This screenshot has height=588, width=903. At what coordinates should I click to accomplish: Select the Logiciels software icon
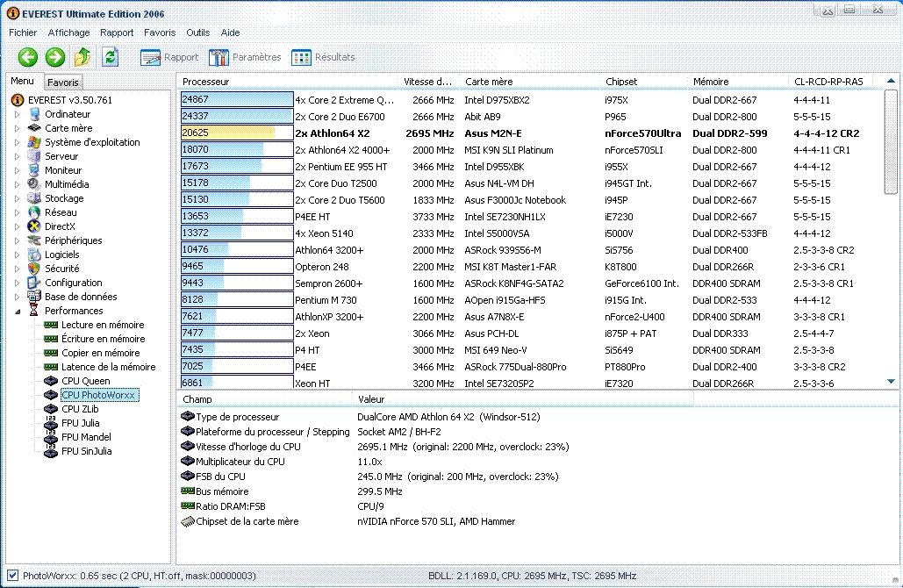(34, 255)
